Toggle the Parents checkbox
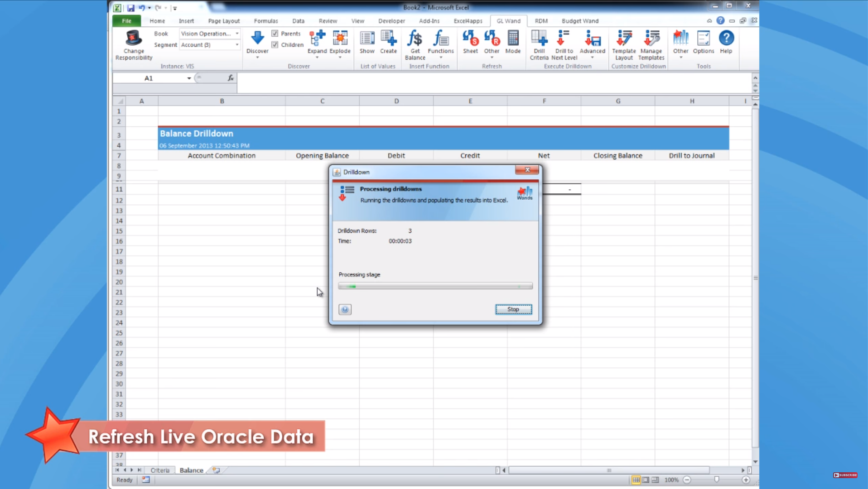The width and height of the screenshot is (868, 489). 275,34
